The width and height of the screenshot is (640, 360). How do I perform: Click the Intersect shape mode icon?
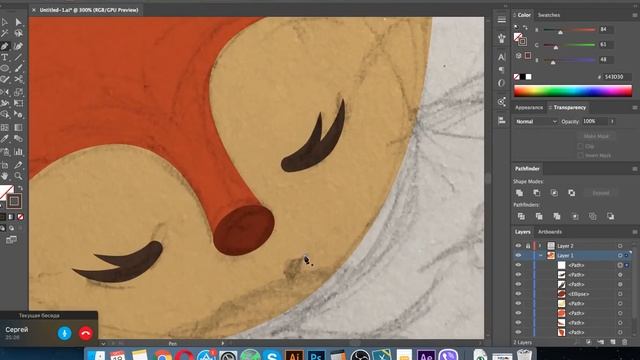554,193
